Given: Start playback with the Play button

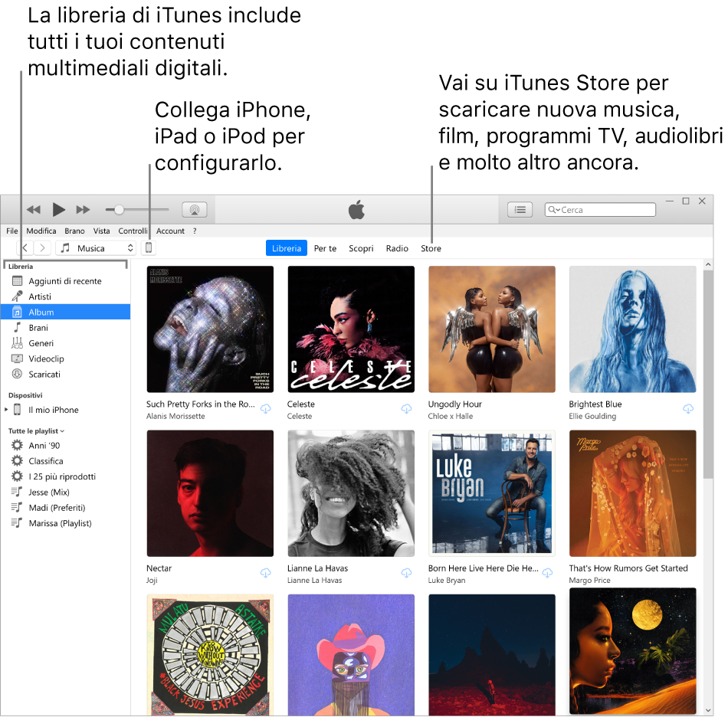Looking at the screenshot, I should coord(58,210).
